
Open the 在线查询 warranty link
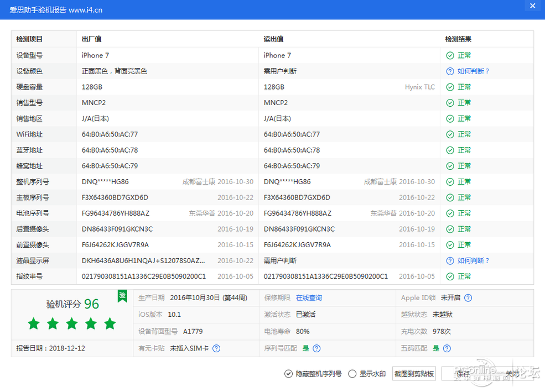coord(309,298)
